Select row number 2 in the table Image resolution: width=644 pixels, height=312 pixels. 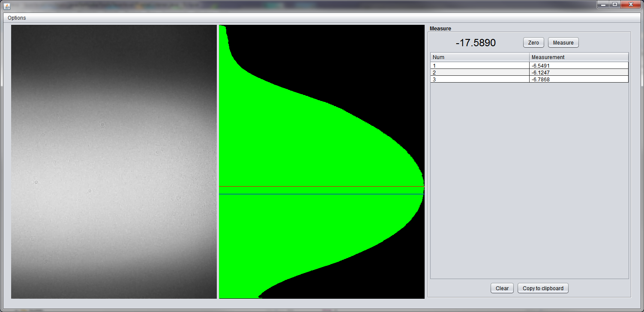[x=479, y=73]
